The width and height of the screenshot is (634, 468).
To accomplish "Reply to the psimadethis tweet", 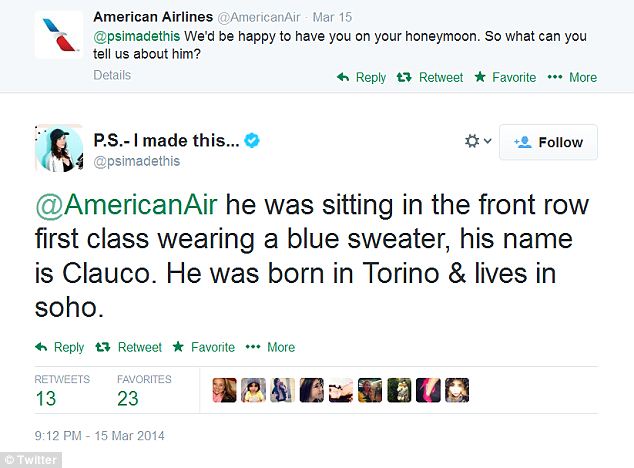I will pyautogui.click(x=60, y=347).
